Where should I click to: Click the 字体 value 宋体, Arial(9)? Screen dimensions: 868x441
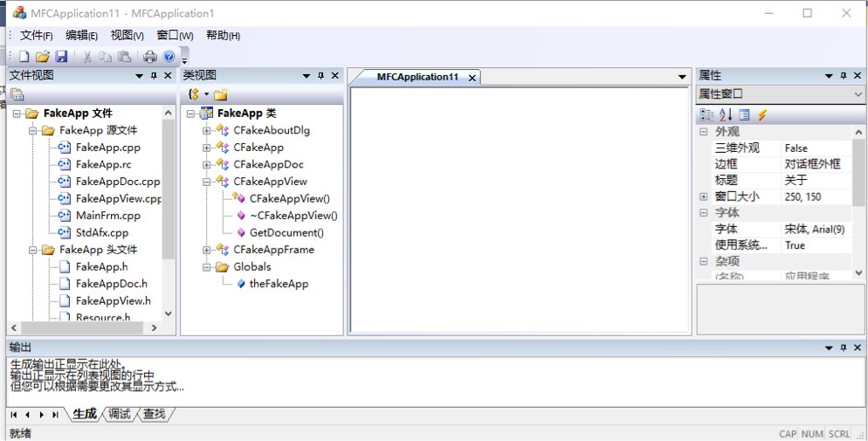[816, 229]
